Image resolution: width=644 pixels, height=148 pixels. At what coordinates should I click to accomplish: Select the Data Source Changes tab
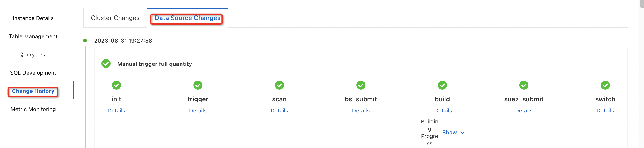coord(187,18)
